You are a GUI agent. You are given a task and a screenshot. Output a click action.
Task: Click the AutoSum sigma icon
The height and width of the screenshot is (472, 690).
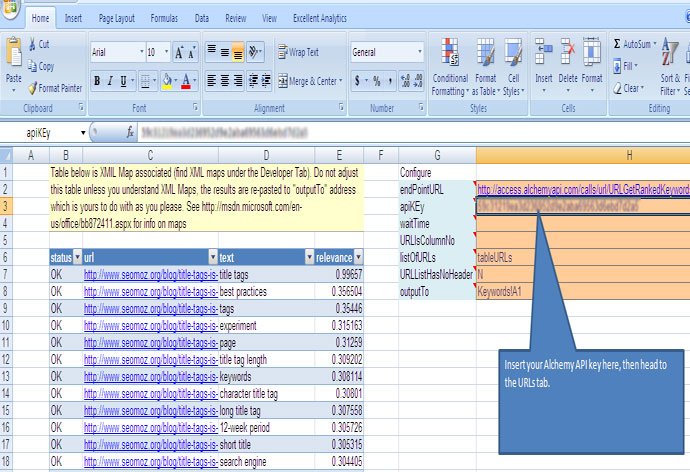tap(617, 44)
